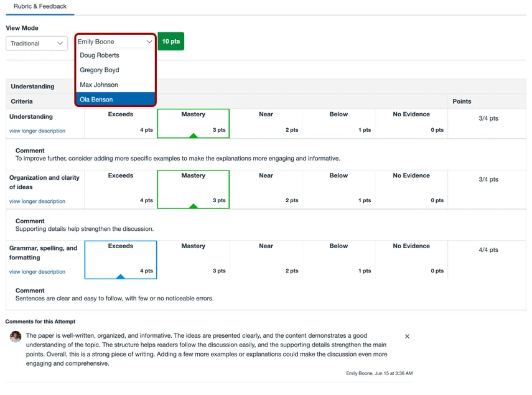The image size is (532, 395).
Task: Click the comment about adding more specific examples
Action: coord(177,159)
